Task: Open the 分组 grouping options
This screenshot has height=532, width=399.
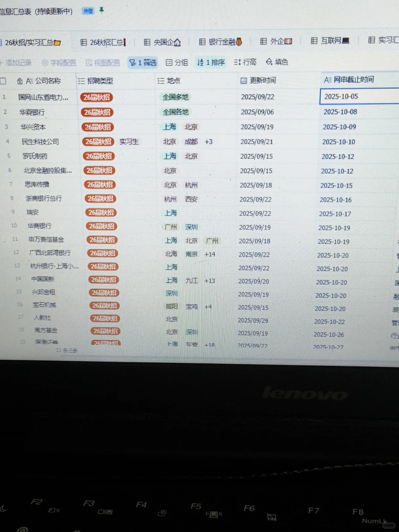Action: pyautogui.click(x=177, y=62)
